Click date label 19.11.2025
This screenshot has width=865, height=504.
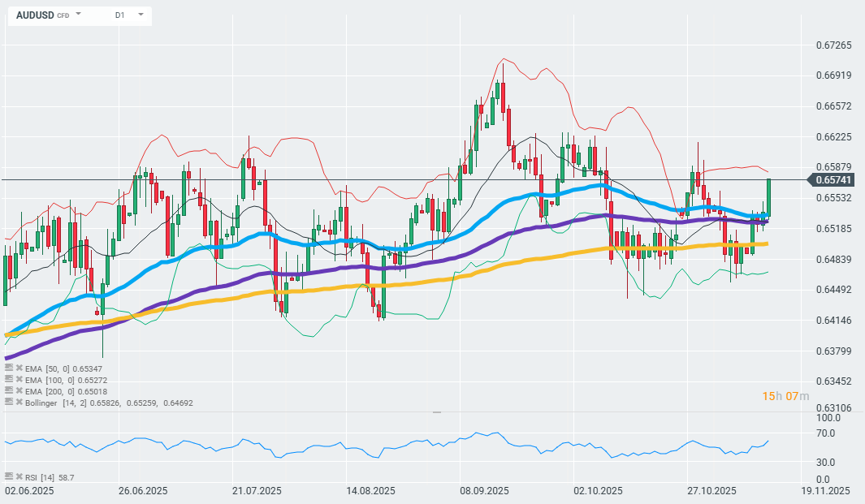(826, 491)
